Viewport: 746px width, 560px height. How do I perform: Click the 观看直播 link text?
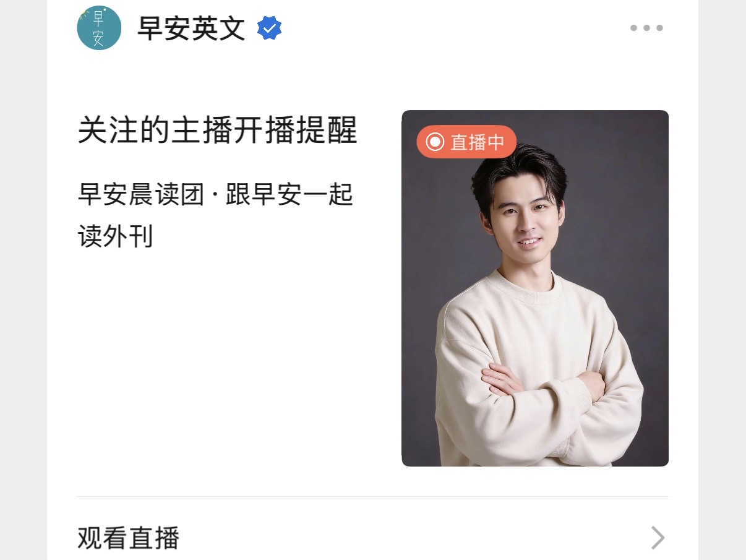click(129, 538)
